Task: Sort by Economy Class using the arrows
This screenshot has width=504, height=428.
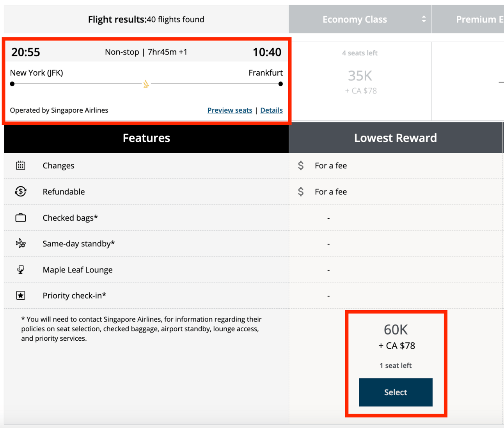Action: 424,19
